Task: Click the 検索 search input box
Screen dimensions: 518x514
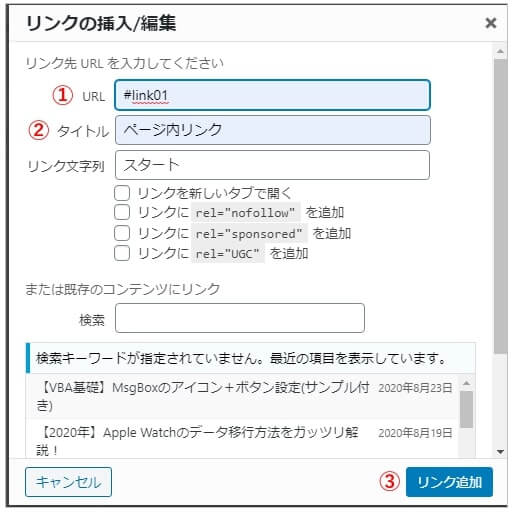Action: (x=240, y=318)
